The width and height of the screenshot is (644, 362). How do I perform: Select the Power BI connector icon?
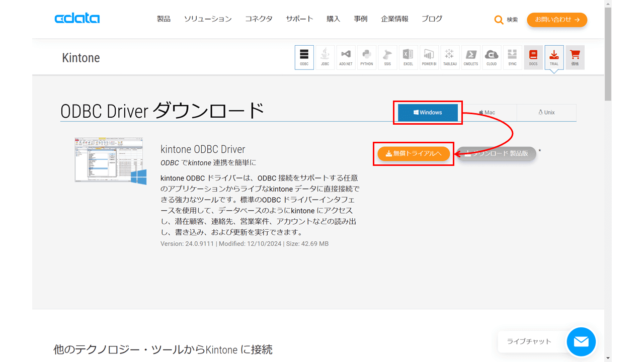click(429, 57)
